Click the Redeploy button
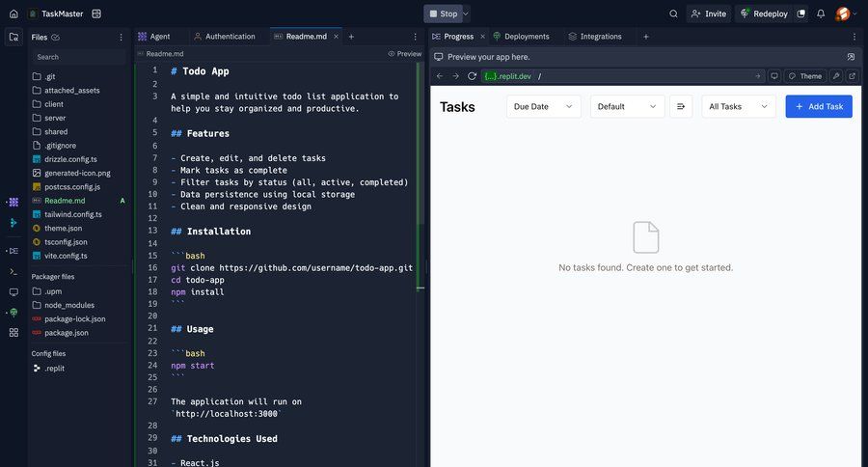The image size is (868, 467). point(765,14)
